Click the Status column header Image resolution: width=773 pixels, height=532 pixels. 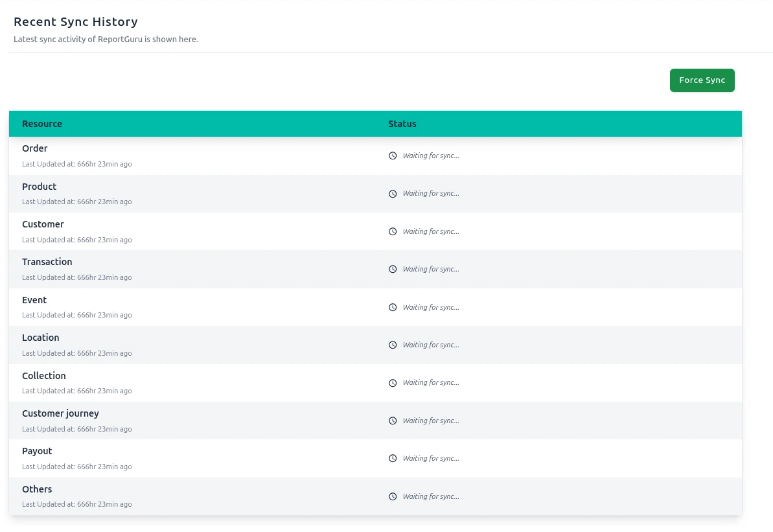(402, 124)
